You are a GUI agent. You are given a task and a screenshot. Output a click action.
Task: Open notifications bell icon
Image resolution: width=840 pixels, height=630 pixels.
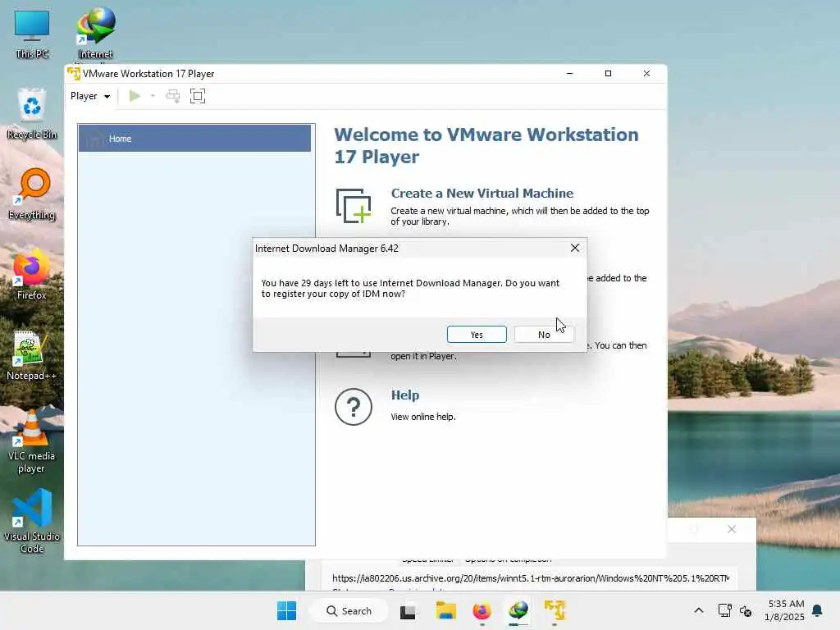(x=817, y=610)
